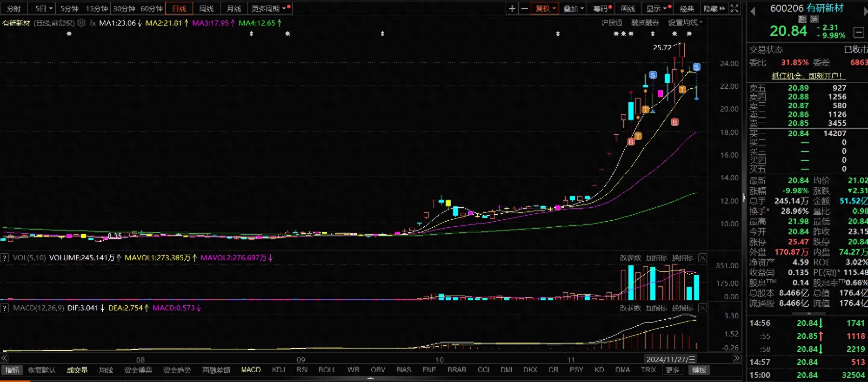The width and height of the screenshot is (868, 382).
Task: Click 抓住机会，即刻开户 link
Action: 807,76
